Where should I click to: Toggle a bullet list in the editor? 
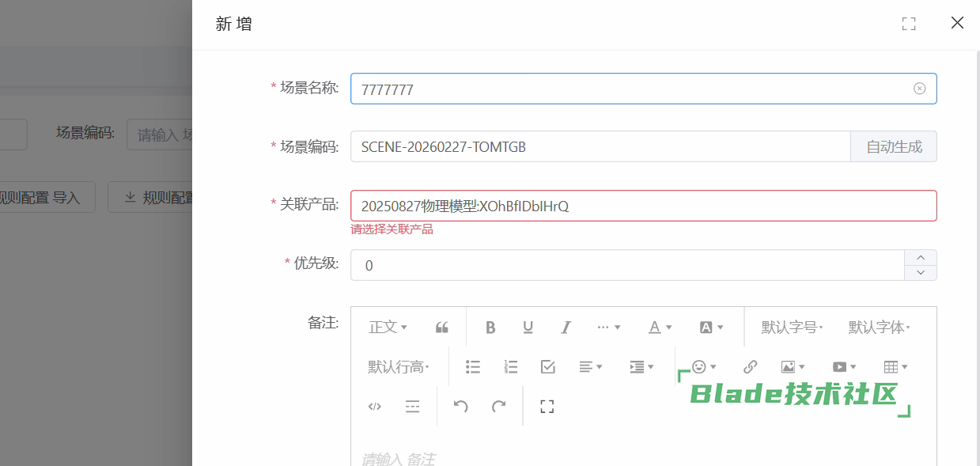[472, 366]
